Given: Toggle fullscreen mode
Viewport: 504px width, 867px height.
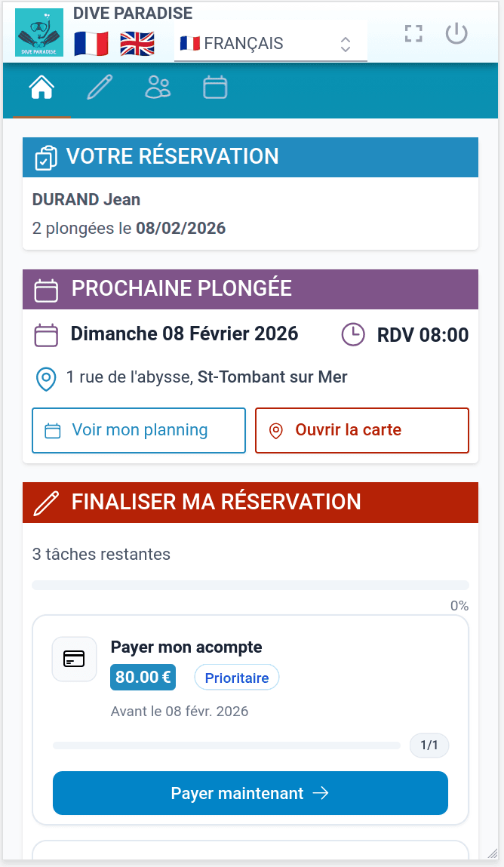Looking at the screenshot, I should [413, 33].
